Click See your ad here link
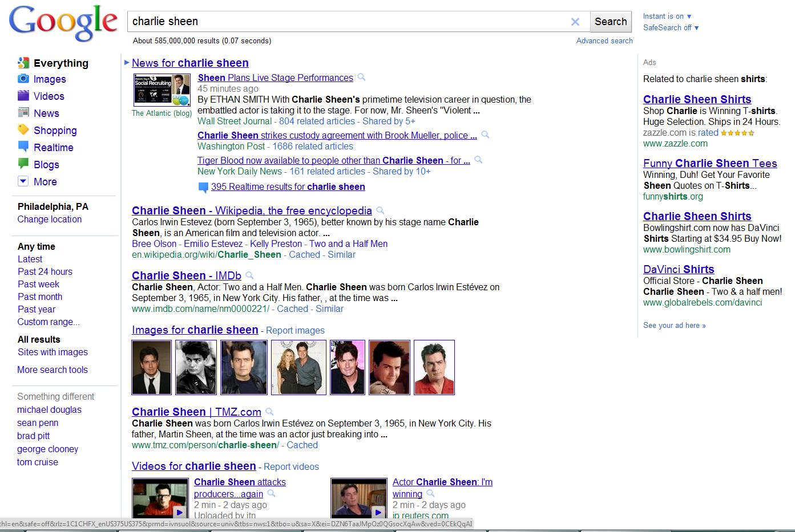The width and height of the screenshot is (795, 532). (675, 326)
